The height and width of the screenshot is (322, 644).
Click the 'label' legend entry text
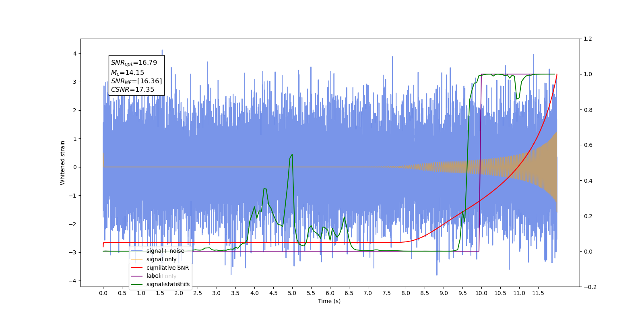pyautogui.click(x=153, y=276)
